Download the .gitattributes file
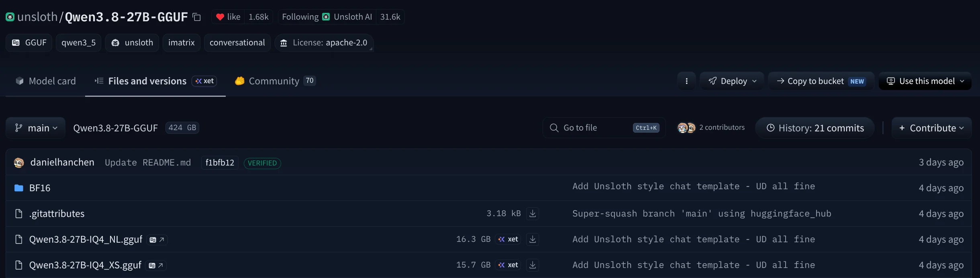 (x=533, y=213)
